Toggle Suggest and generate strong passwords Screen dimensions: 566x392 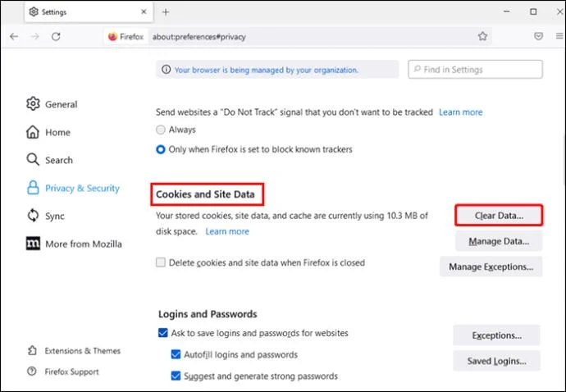[176, 376]
